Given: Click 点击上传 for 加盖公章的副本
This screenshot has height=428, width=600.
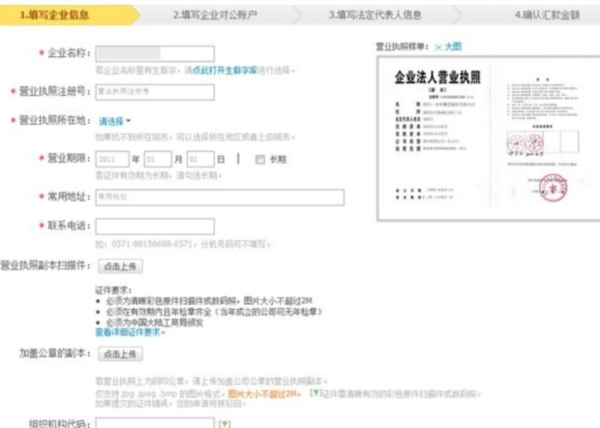Looking at the screenshot, I should pos(121,354).
